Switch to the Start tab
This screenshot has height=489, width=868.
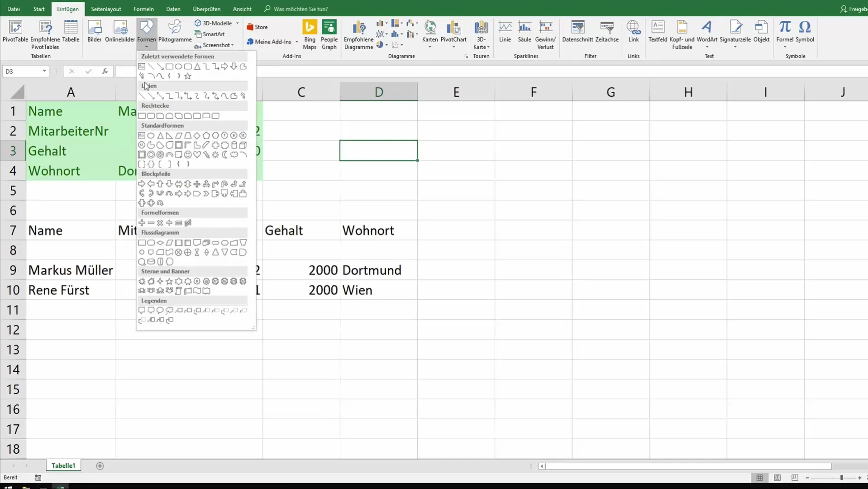tap(39, 9)
